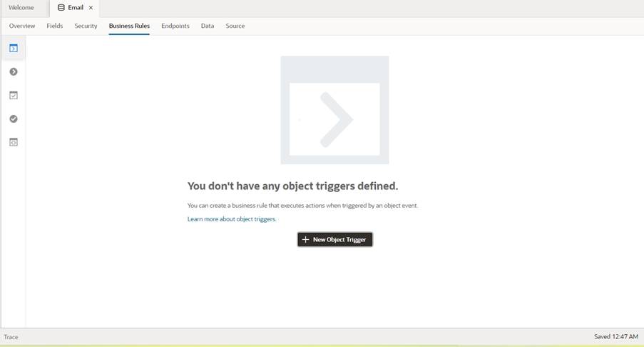
Task: Select the Email tab
Action: [74, 8]
